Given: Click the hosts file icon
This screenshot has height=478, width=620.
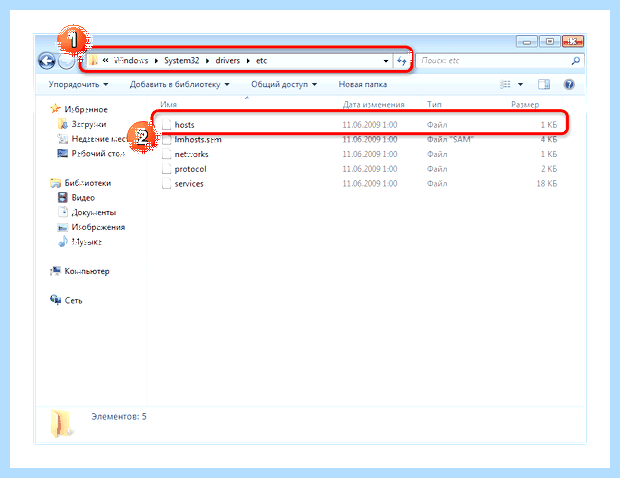Looking at the screenshot, I should (x=166, y=125).
